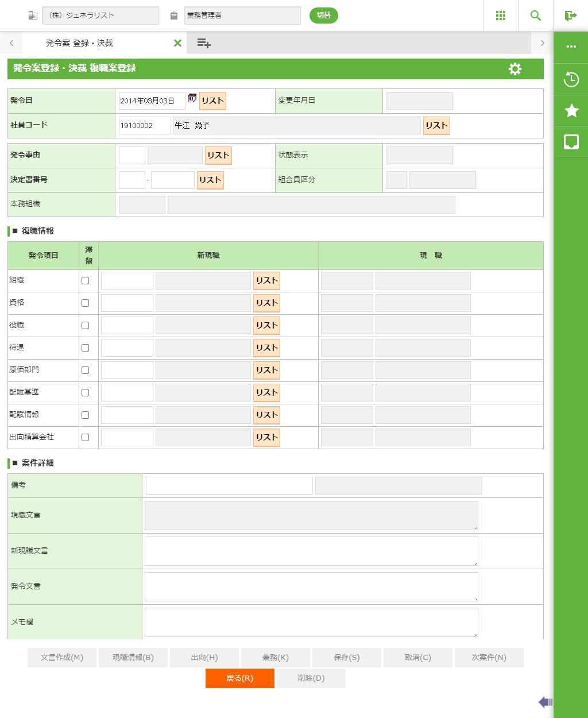588x718 pixels.
Task: Toggle the 滞留 checkbox for 役職
Action: tap(85, 326)
